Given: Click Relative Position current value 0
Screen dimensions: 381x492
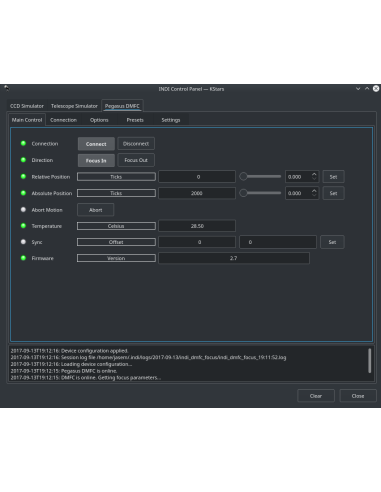Looking at the screenshot, I should 197,177.
